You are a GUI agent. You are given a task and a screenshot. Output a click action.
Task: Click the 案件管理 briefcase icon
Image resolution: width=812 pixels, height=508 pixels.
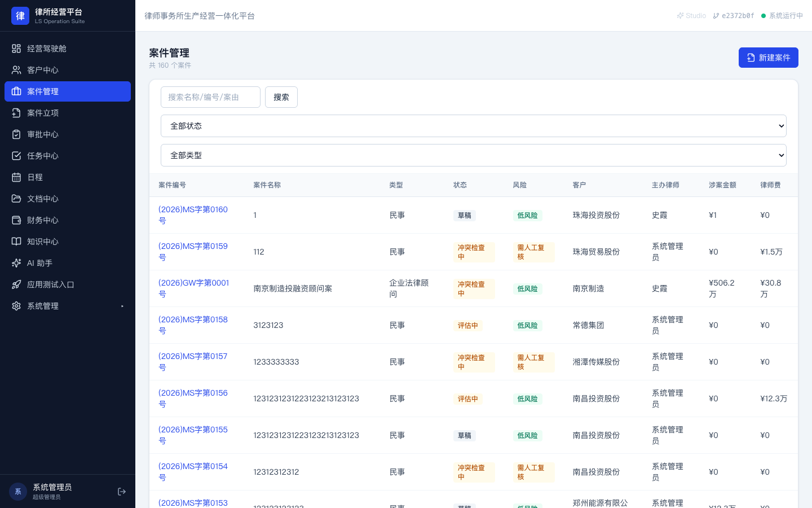[16, 91]
